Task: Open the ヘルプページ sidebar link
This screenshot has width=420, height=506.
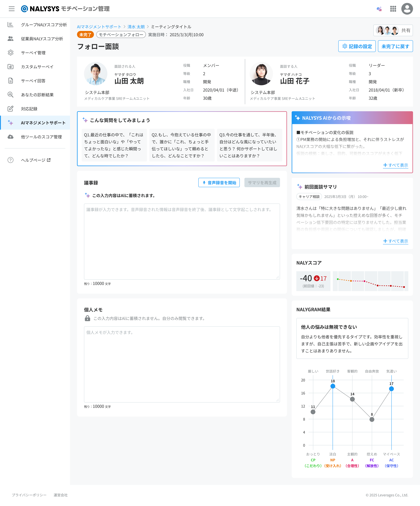Action: pyautogui.click(x=35, y=160)
